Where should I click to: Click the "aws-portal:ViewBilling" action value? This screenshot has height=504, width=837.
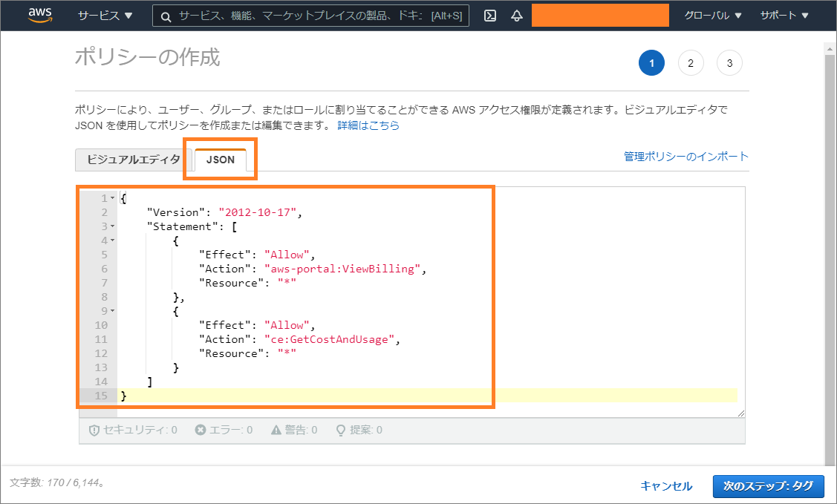pos(342,269)
